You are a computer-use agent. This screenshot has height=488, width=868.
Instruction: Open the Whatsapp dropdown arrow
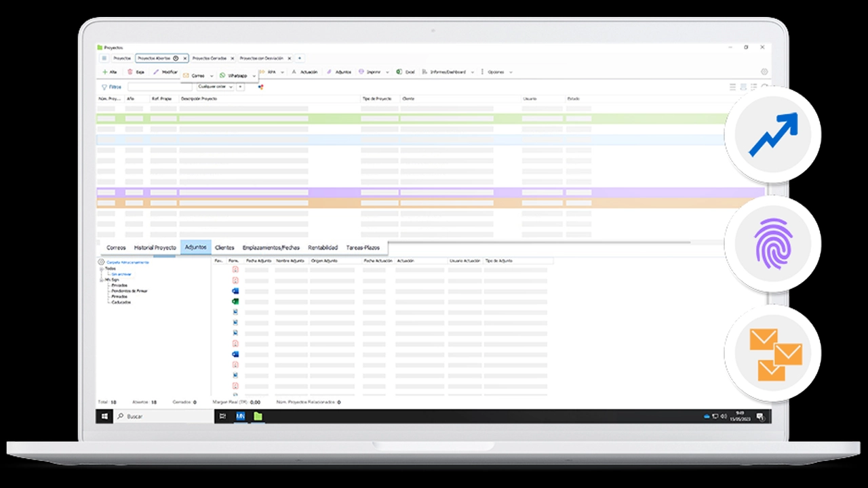(254, 76)
